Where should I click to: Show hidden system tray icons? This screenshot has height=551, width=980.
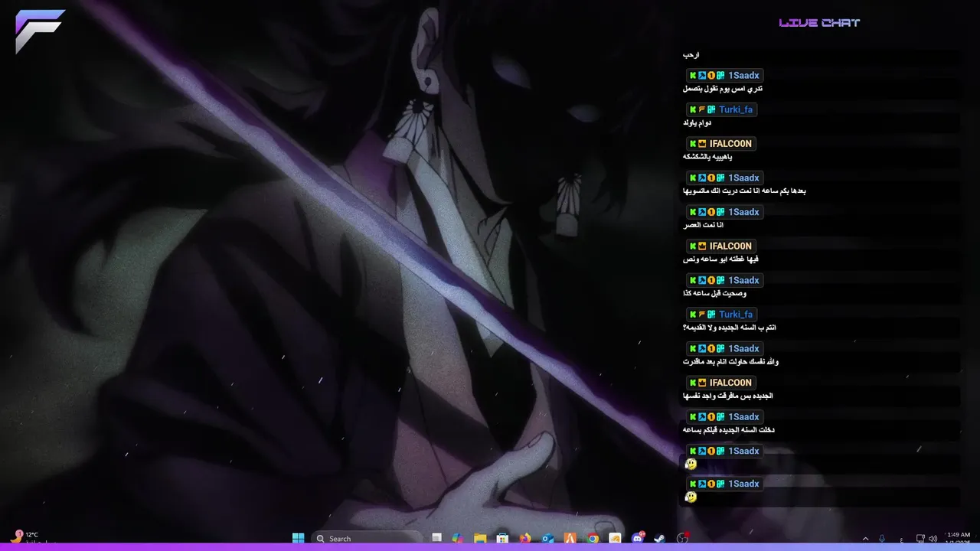(866, 539)
